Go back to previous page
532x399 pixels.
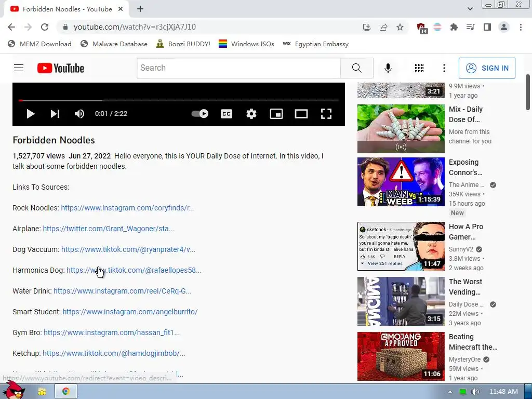(11, 27)
